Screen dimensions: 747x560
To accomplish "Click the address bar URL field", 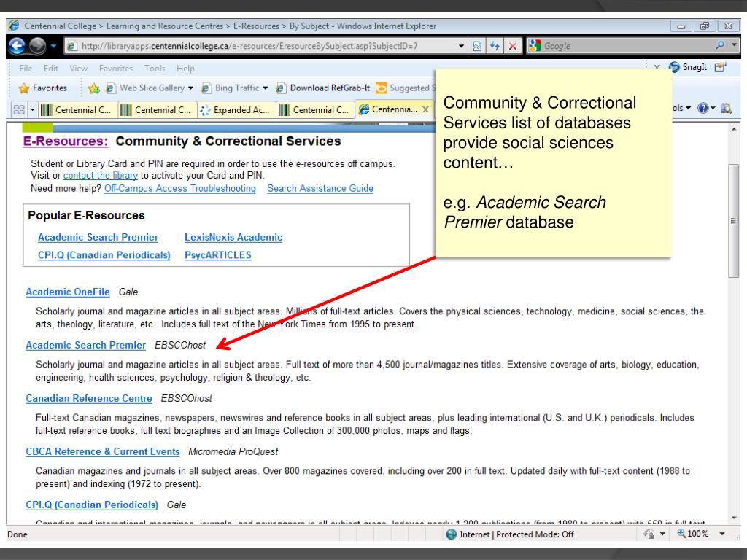I will [x=263, y=46].
